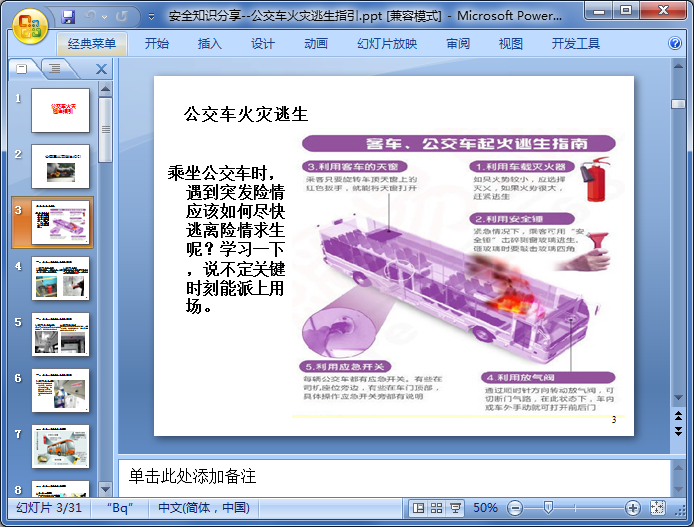Click language indicator 中文(简体，中国)
Screen dimensions: 694x527
[x=204, y=508]
